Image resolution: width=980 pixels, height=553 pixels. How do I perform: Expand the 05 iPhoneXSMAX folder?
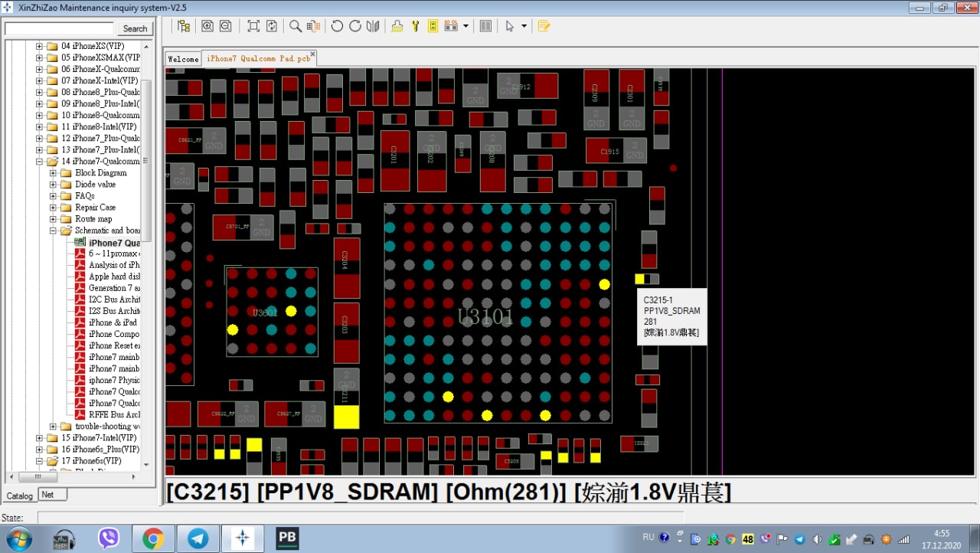click(39, 57)
